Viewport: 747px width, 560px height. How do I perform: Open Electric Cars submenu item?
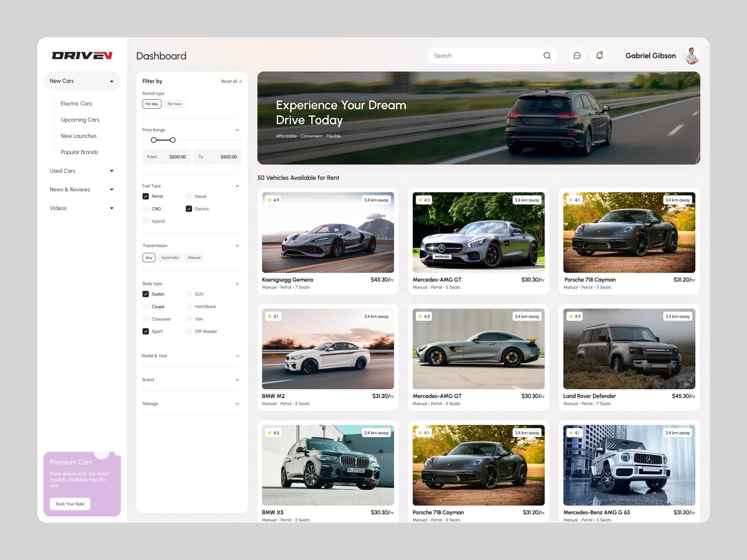pyautogui.click(x=76, y=104)
